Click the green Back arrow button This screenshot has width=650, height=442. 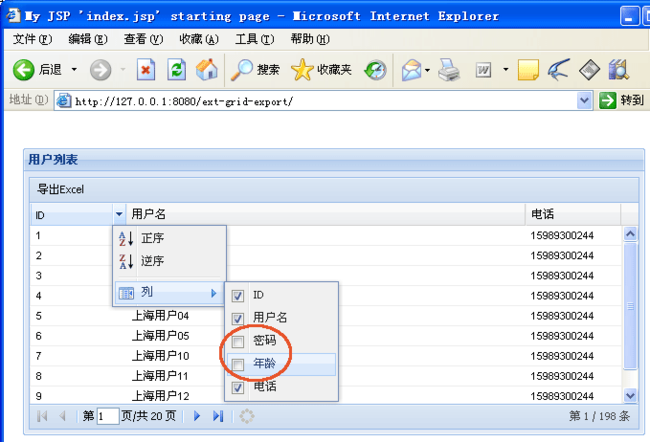[x=24, y=69]
